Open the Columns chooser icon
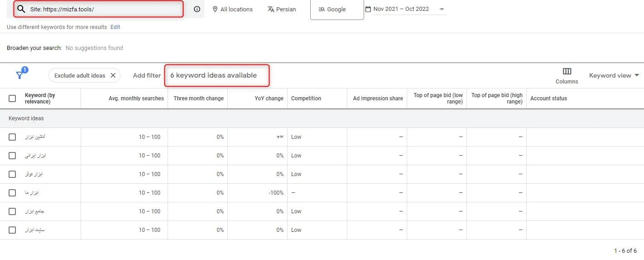644x260 pixels. click(x=567, y=71)
